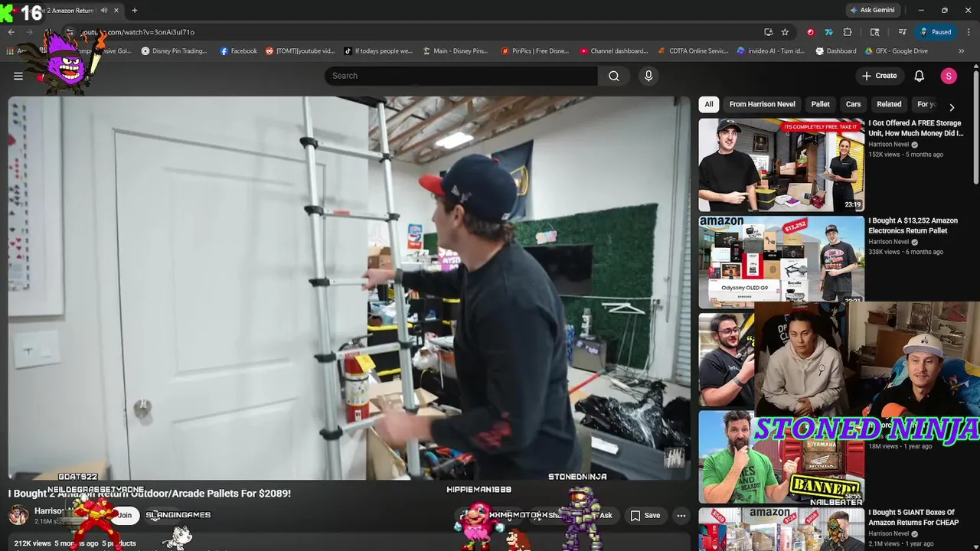Open the 'If todays people we...' bookmark
Viewport: 980px width, 551px height.
378,51
